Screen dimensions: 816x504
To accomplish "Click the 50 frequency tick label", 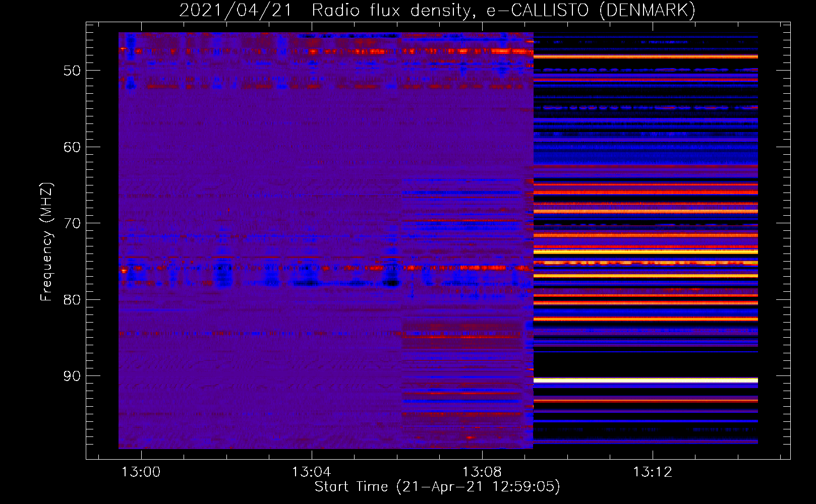I will tap(72, 71).
